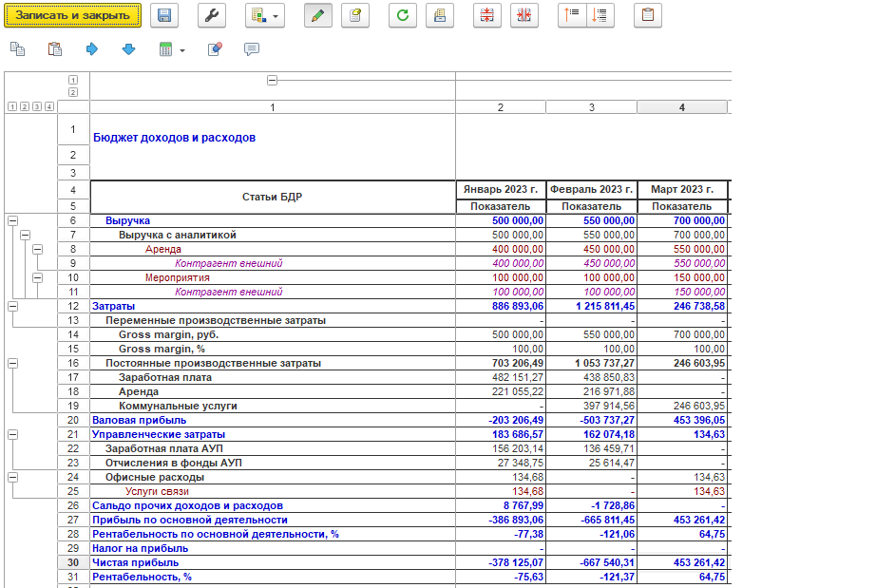Screen dimensions: 876x588
Task: Show row grouping level 1
Action: coord(12,106)
